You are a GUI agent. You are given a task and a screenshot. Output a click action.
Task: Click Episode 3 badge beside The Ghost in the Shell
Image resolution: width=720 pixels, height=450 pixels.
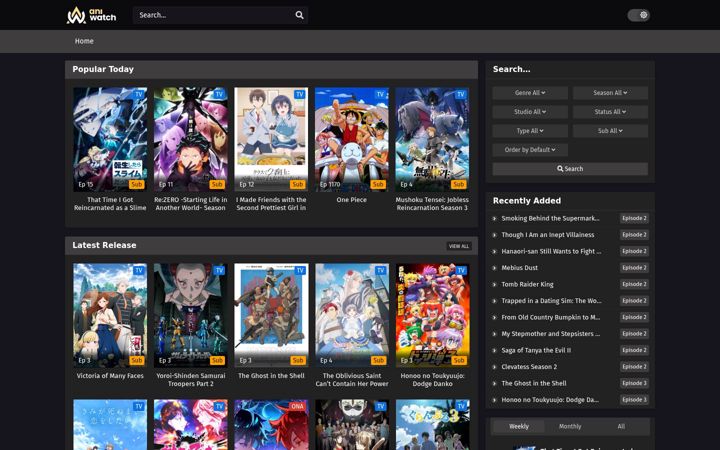(x=634, y=383)
